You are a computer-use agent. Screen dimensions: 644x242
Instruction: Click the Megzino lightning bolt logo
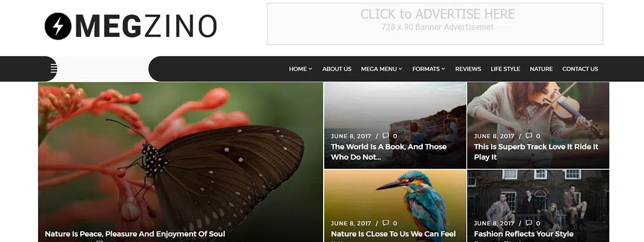pos(58,26)
